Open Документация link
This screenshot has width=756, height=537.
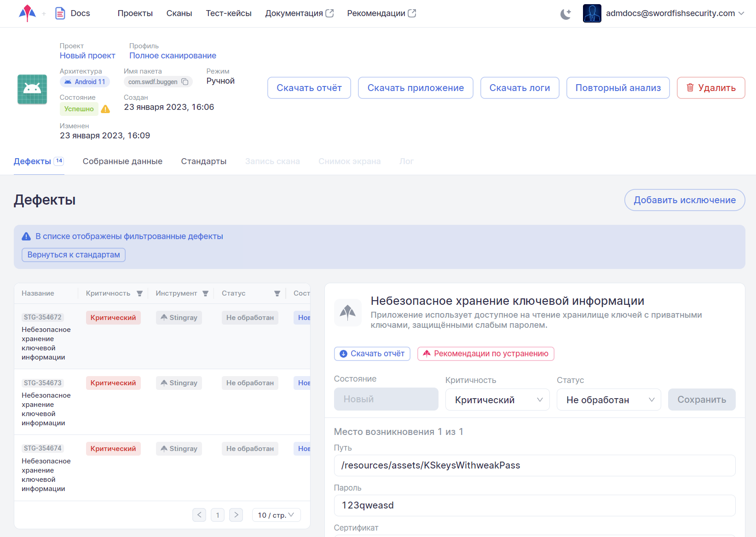294,13
